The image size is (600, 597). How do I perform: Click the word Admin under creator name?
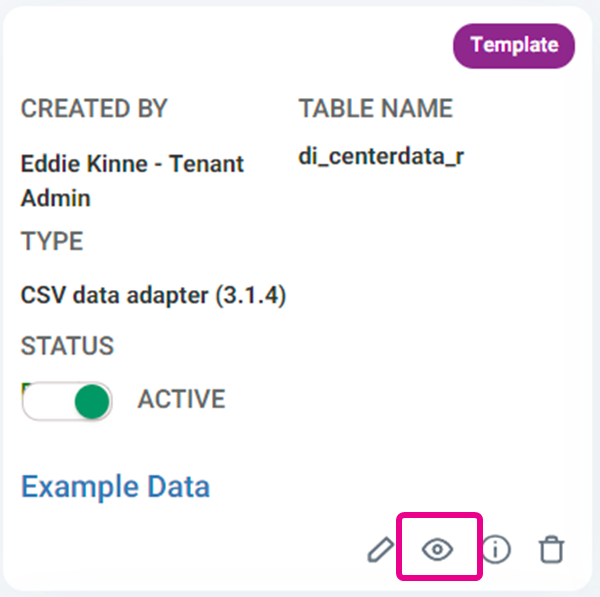[55, 198]
